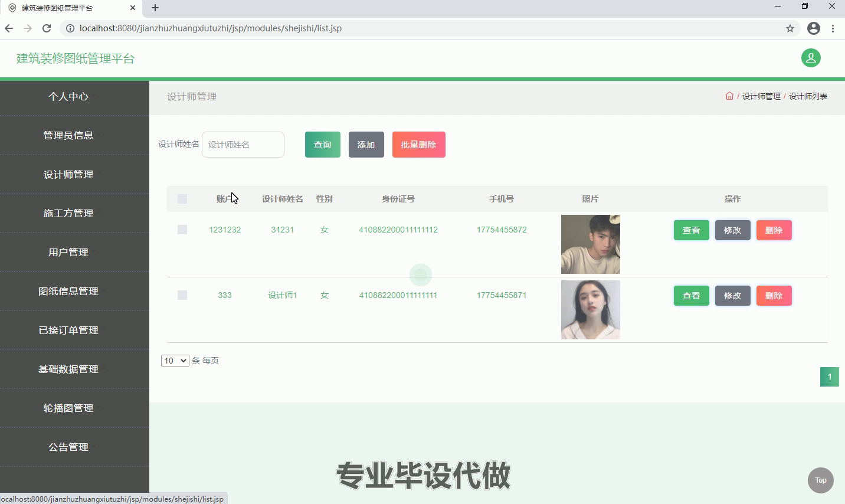Go back with browser back arrow
The image size is (845, 504).
(9, 28)
